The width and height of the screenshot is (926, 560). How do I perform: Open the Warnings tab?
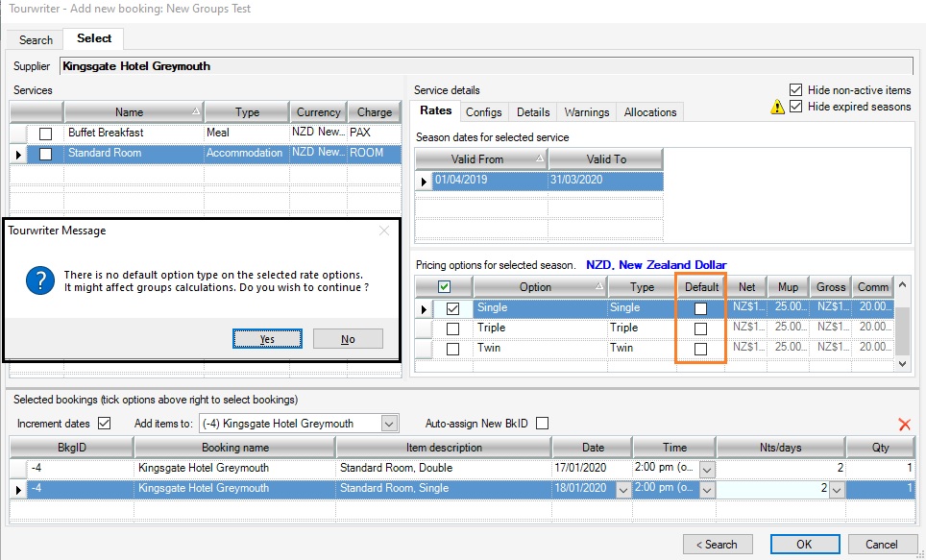click(x=586, y=112)
